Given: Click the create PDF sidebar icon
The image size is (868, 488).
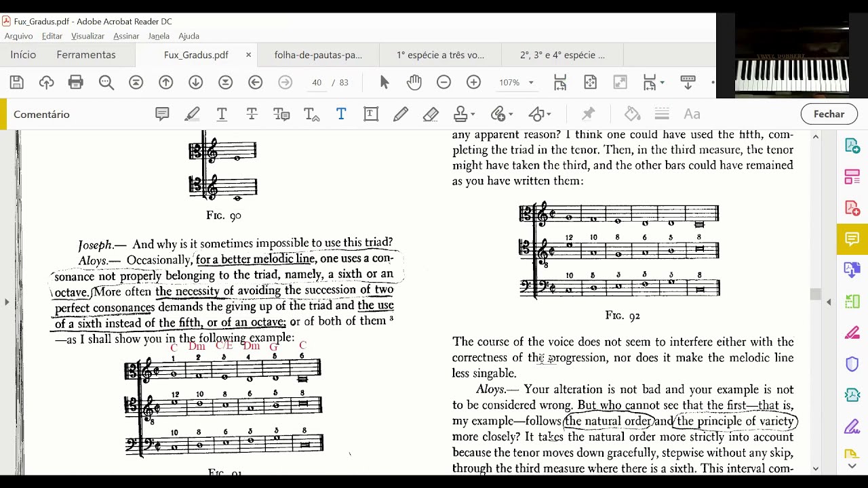Looking at the screenshot, I should click(x=852, y=208).
